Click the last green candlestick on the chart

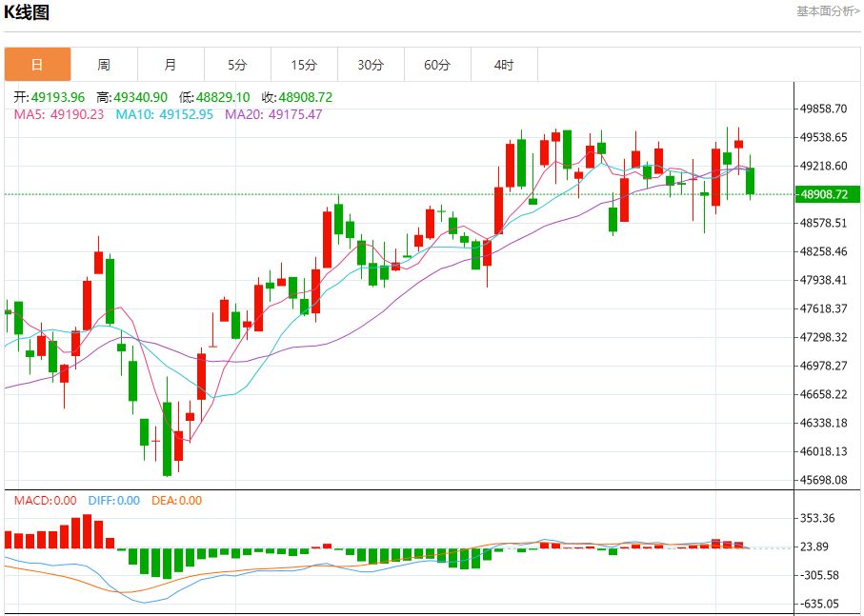click(750, 181)
